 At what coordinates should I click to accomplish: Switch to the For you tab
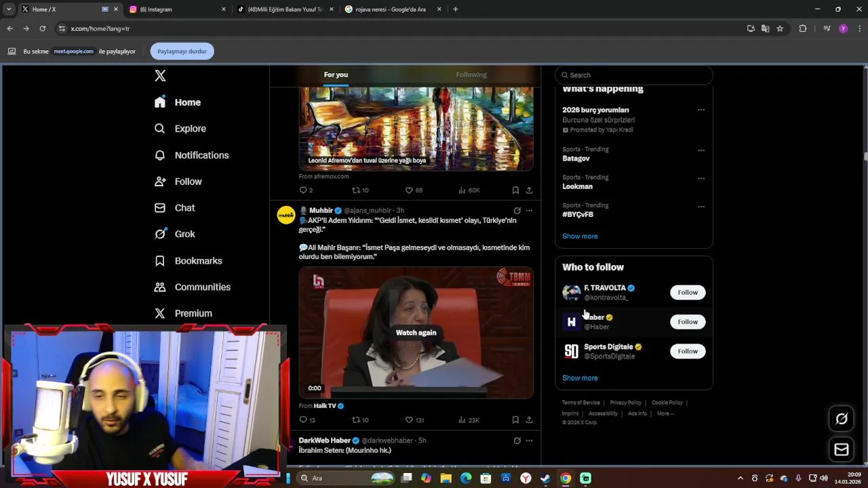[x=336, y=75]
